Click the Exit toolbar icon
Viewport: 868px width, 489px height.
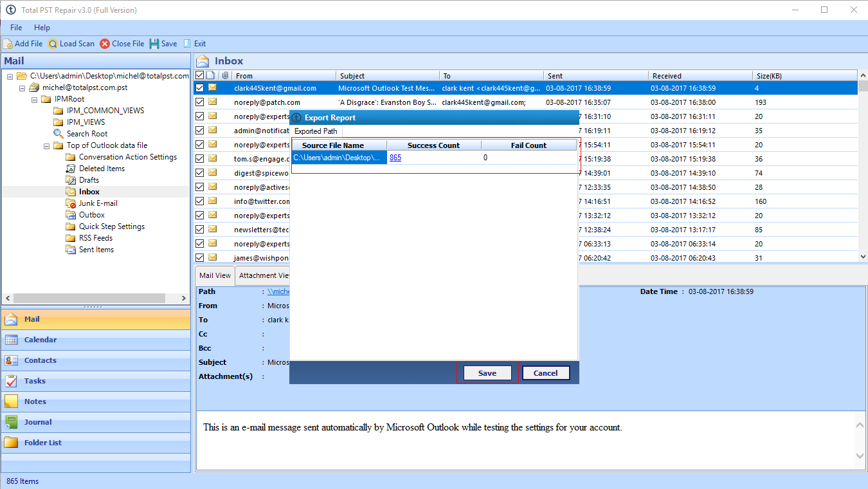pyautogui.click(x=187, y=44)
